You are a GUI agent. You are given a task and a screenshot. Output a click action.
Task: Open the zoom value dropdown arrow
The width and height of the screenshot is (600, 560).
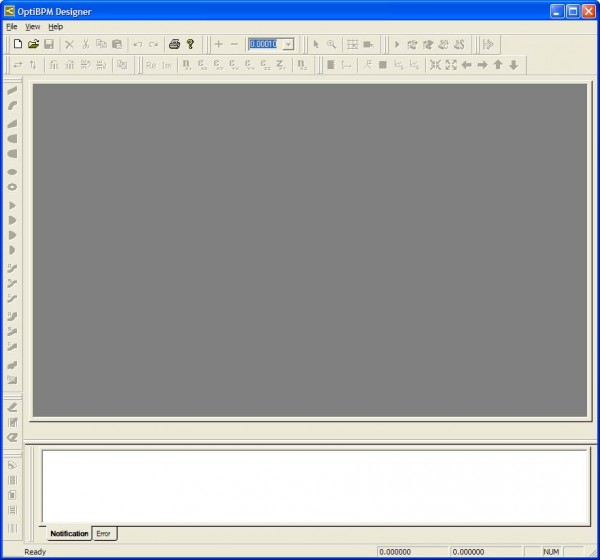tap(288, 44)
